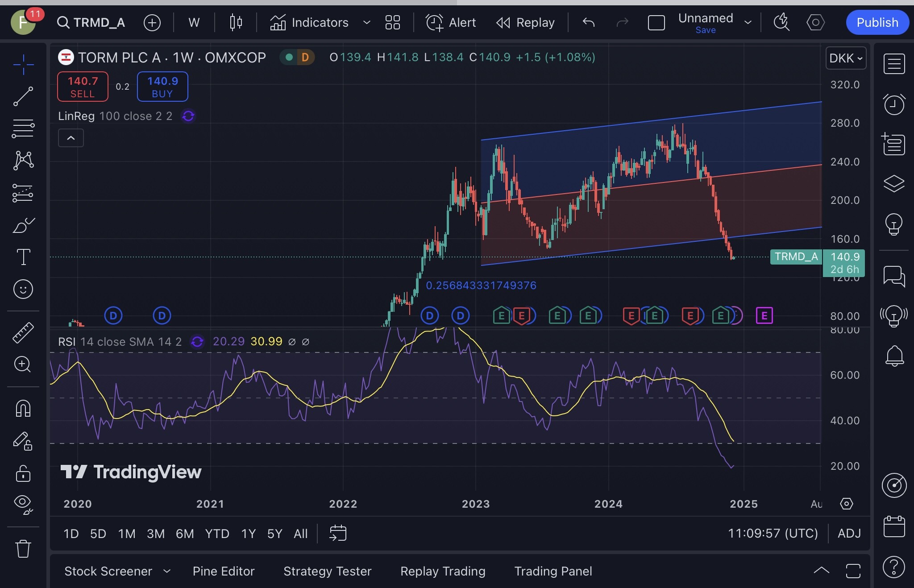
Task: Expand the DKK currency dropdown
Action: (846, 58)
